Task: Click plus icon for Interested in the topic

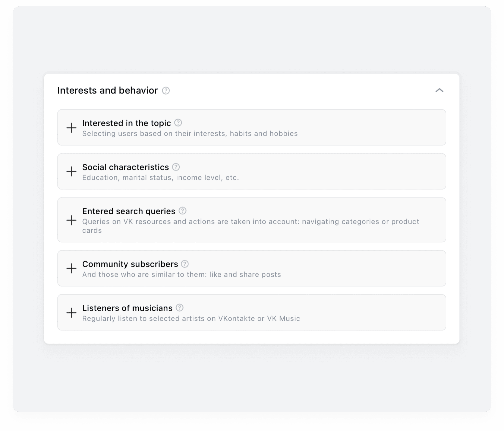Action: click(x=71, y=128)
